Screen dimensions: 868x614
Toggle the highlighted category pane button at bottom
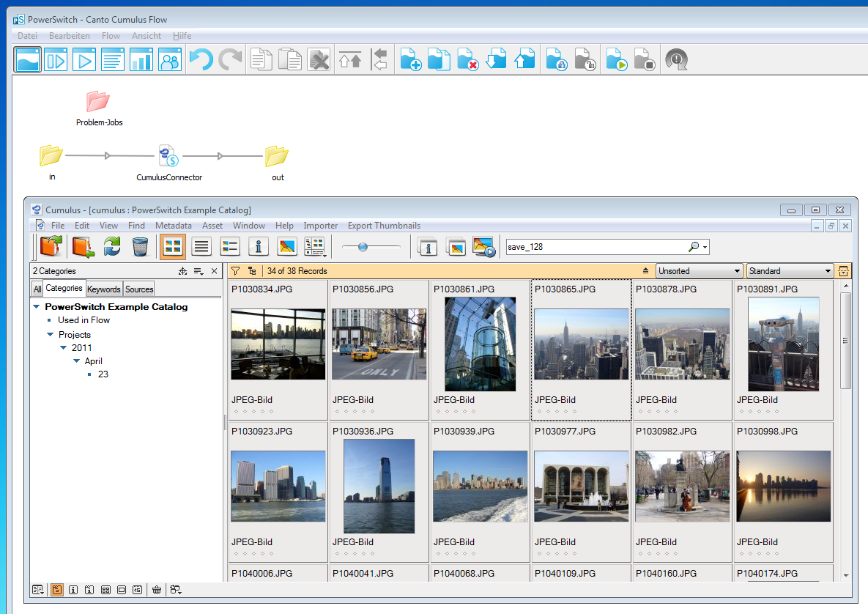57,590
